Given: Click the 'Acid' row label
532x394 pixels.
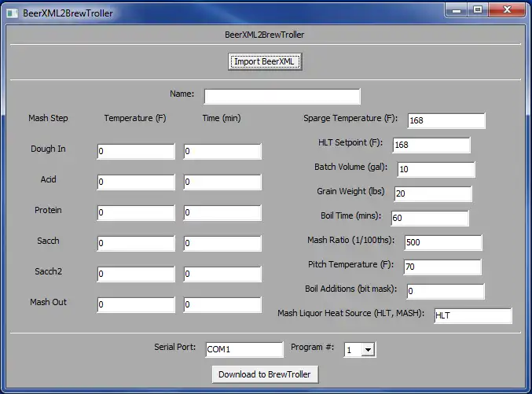Looking at the screenshot, I should click(48, 179).
